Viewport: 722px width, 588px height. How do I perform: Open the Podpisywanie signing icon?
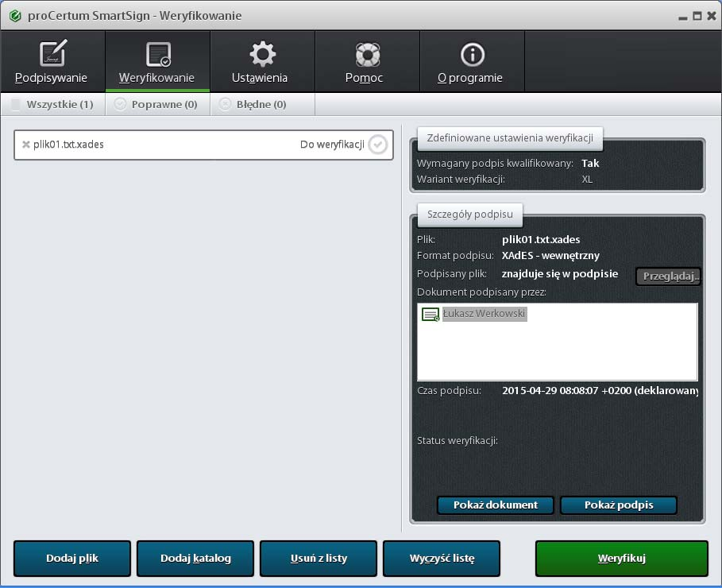[53, 53]
